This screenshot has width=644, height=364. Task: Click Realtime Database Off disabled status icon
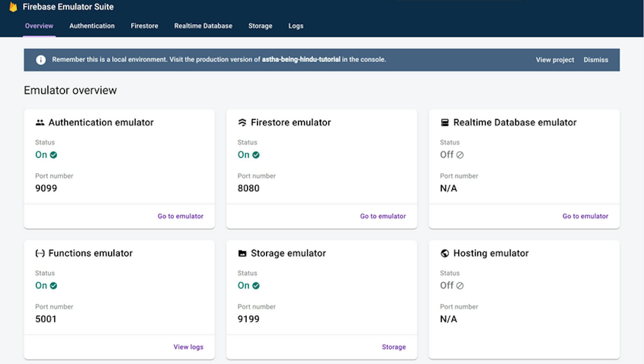click(x=460, y=155)
